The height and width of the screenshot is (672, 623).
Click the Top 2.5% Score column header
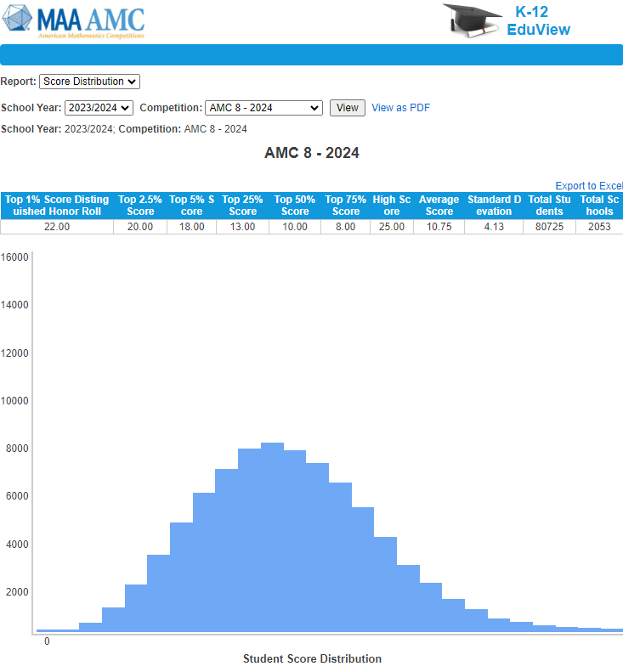[x=140, y=206]
